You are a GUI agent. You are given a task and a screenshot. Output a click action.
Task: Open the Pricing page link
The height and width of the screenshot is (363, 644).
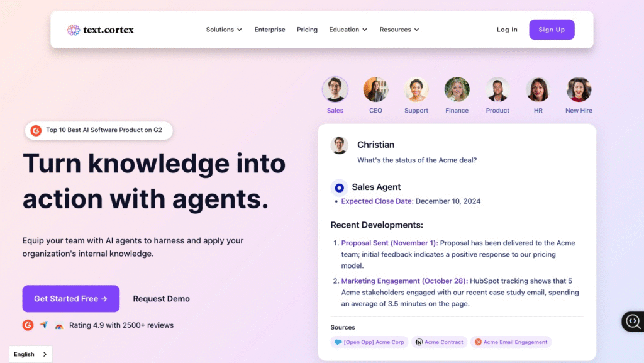[x=307, y=30]
